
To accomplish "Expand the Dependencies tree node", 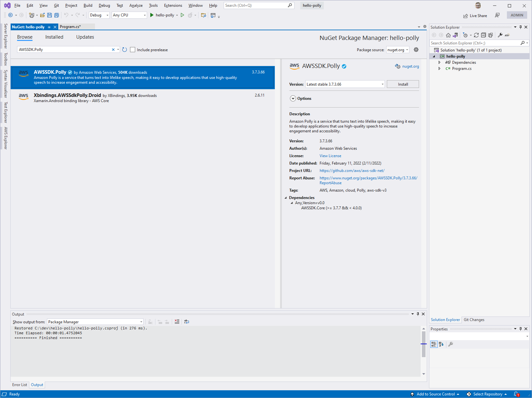I will click(439, 62).
